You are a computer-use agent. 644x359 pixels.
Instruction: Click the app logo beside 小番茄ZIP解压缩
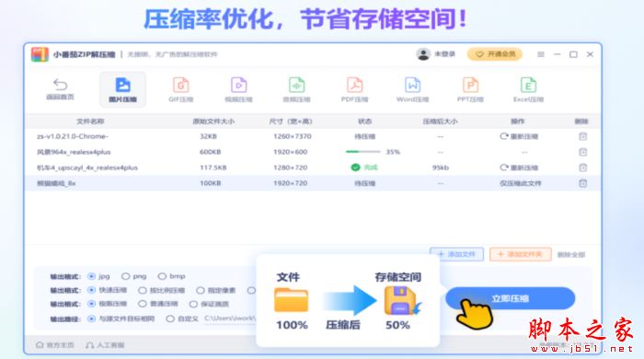[x=40, y=54]
